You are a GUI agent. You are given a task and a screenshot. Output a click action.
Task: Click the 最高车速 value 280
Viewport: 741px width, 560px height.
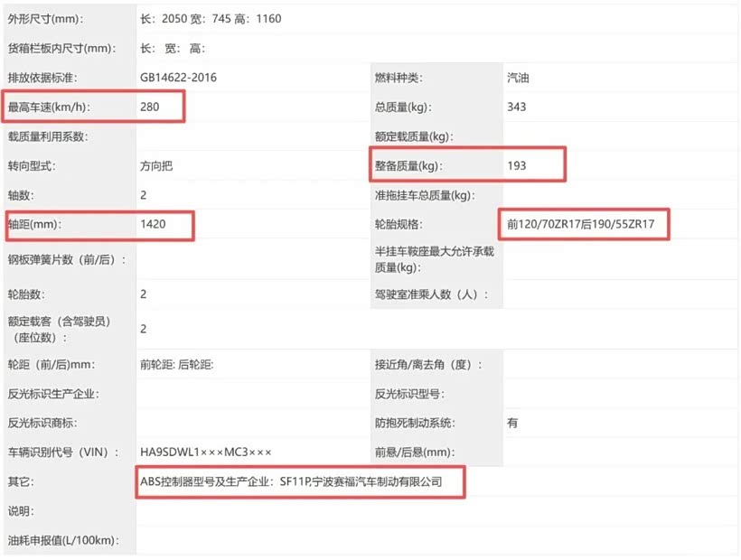click(149, 107)
